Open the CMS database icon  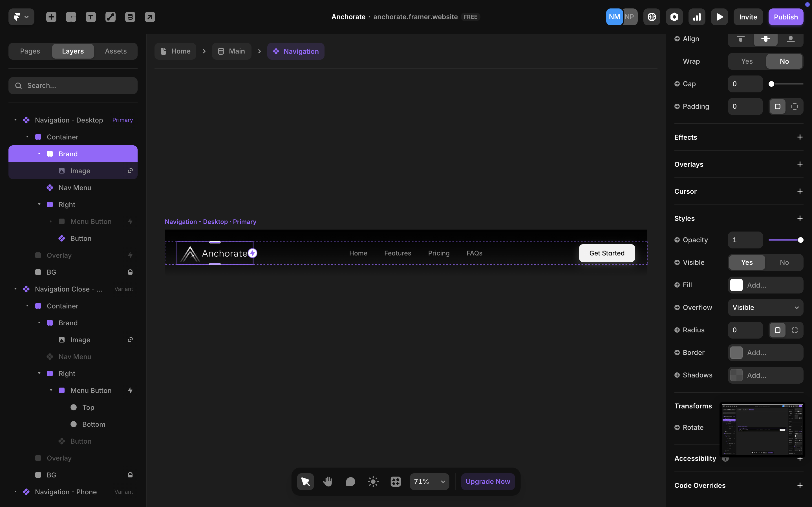130,17
